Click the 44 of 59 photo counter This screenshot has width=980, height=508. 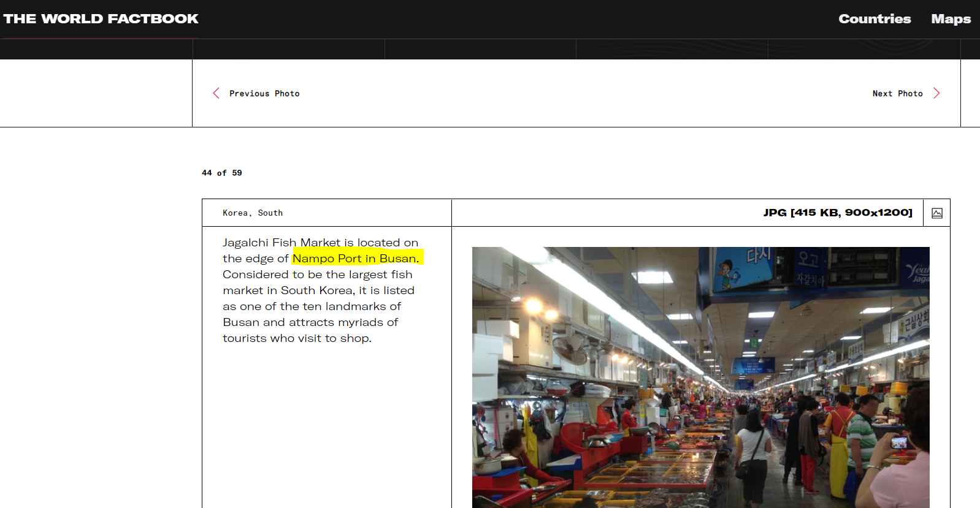click(x=222, y=173)
